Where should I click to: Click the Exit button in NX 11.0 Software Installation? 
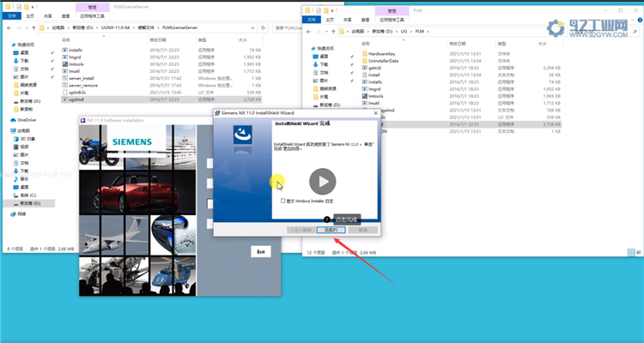point(261,251)
